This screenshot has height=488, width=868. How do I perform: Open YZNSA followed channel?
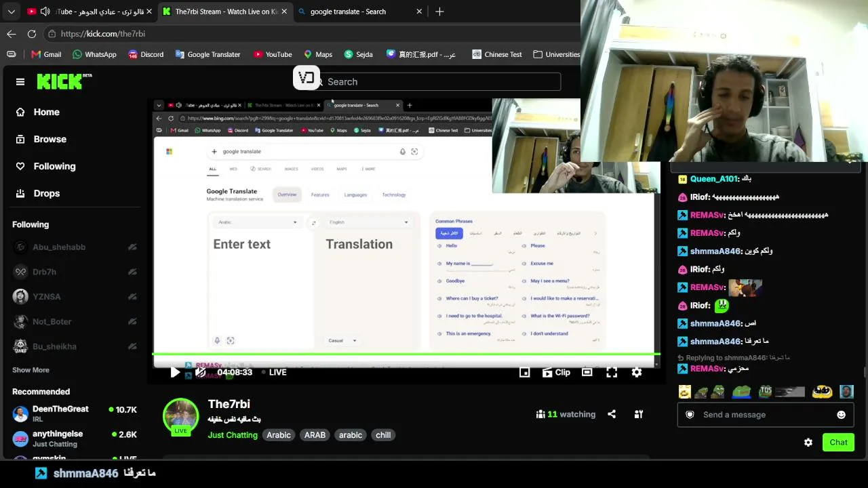pyautogui.click(x=75, y=297)
